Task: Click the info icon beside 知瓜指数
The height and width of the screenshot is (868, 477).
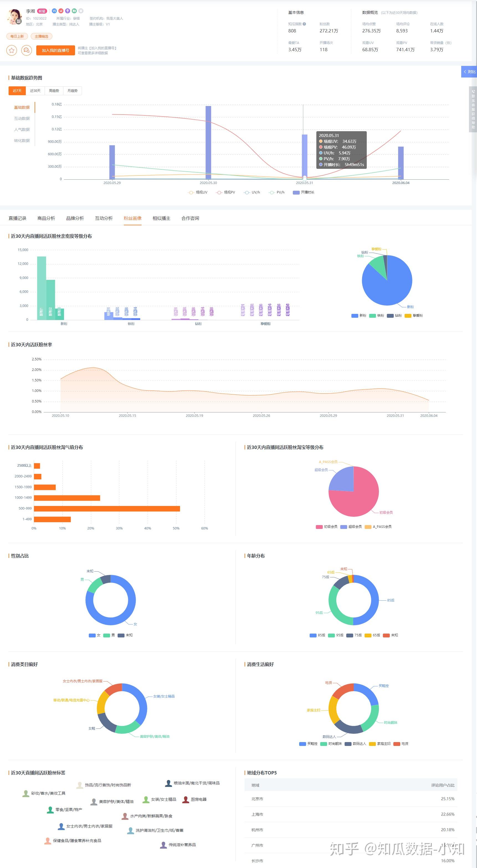Action: [304, 24]
